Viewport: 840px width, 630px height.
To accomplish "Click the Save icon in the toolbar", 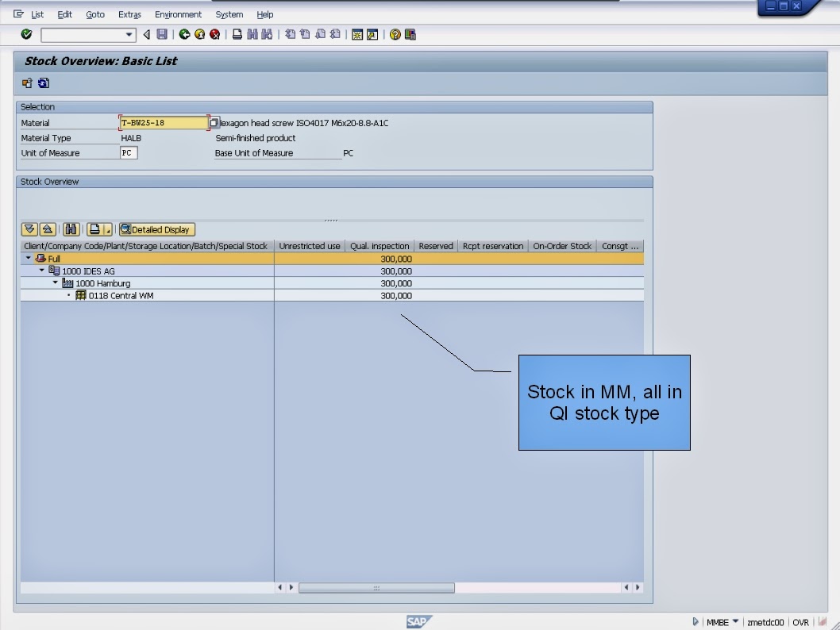I will click(163, 34).
